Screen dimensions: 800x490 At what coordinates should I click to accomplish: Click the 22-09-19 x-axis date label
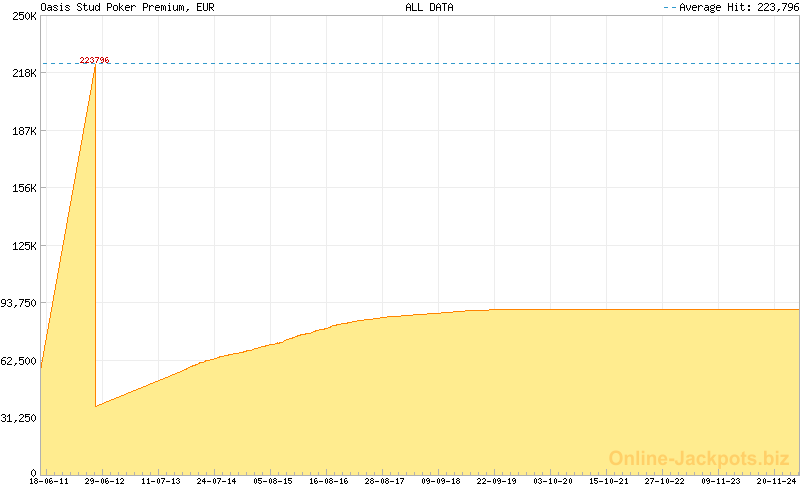[497, 481]
